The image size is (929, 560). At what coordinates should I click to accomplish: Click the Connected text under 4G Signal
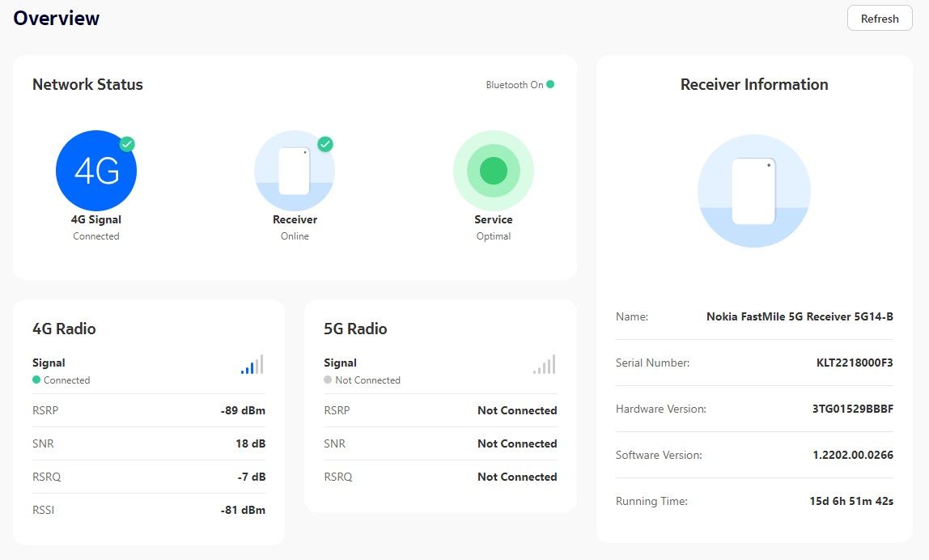(x=96, y=235)
